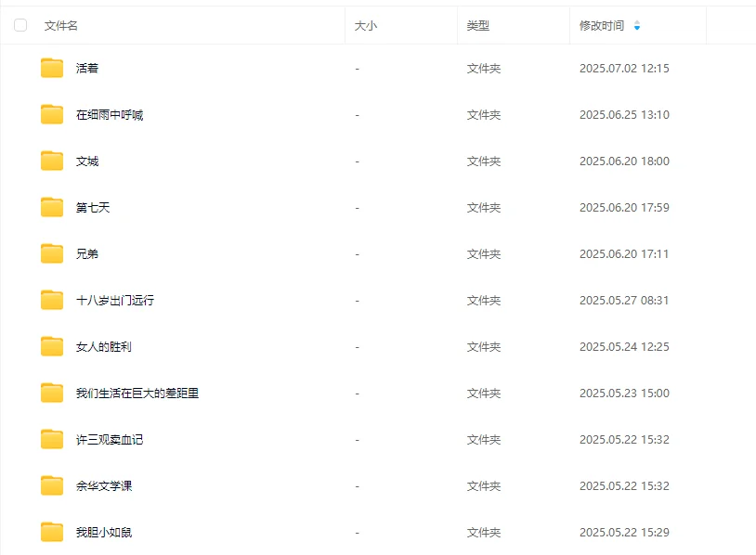Click the date 2025.05.23 15:00
Image resolution: width=756 pixels, height=555 pixels.
624,394
